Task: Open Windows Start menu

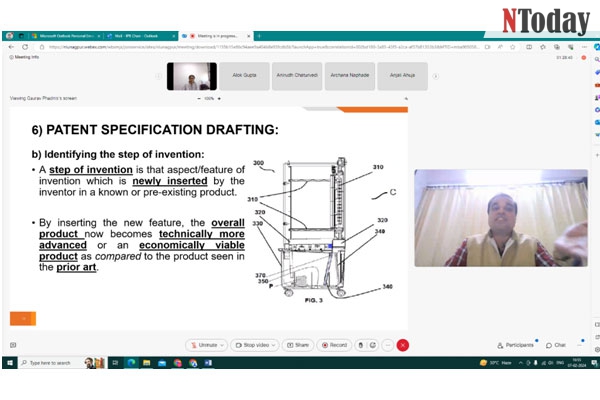Action: tap(10, 362)
